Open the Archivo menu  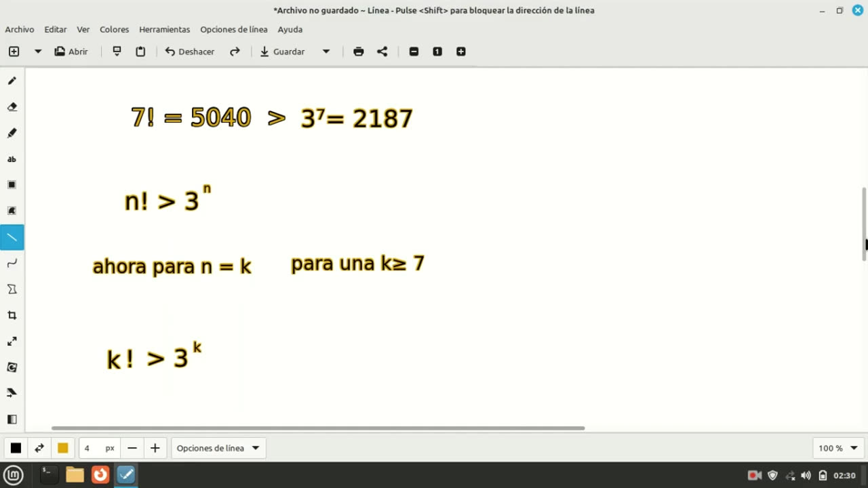20,29
